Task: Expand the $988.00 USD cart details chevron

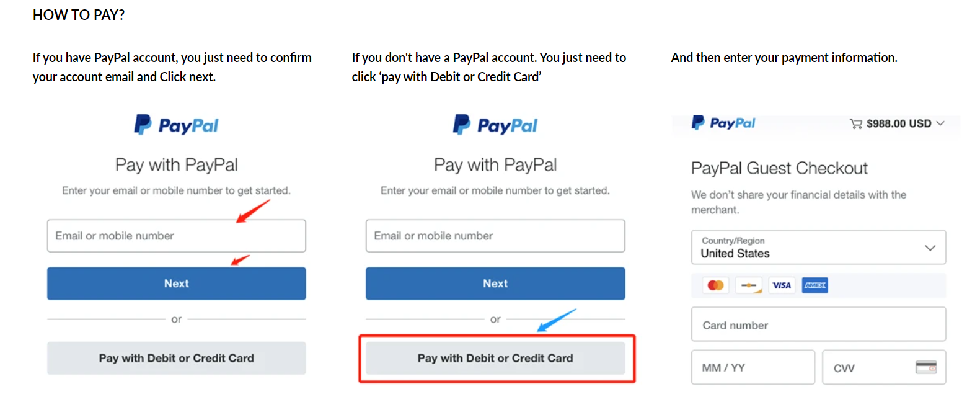Action: pyautogui.click(x=940, y=123)
